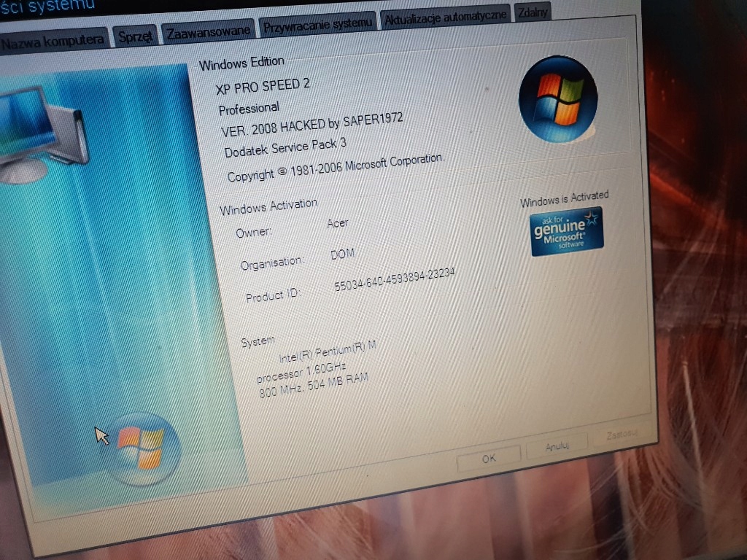Click the 800 MHz, 504 MB RAM line

[x=314, y=385]
